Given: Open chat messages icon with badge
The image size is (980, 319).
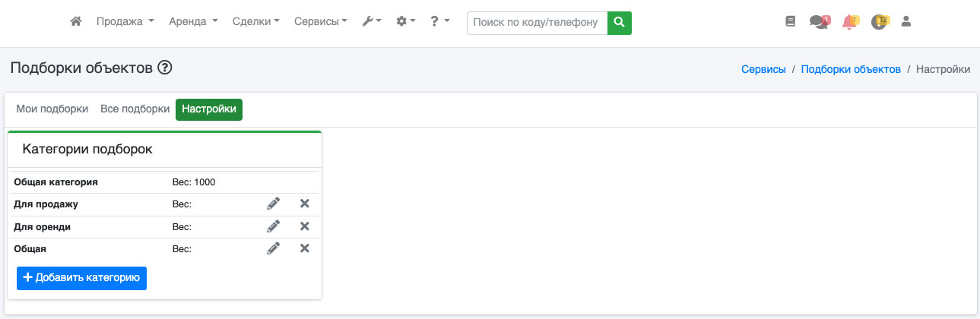Looking at the screenshot, I should pos(820,22).
